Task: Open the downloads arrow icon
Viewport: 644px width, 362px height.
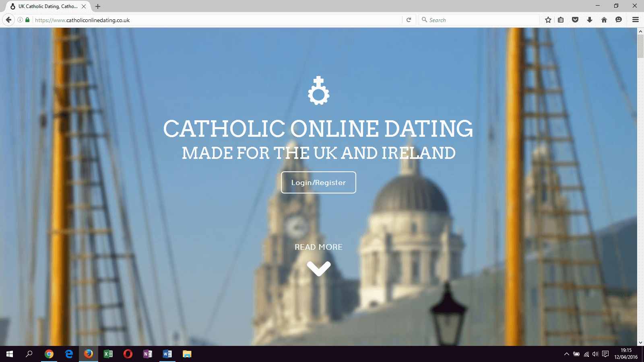Action: tap(590, 20)
